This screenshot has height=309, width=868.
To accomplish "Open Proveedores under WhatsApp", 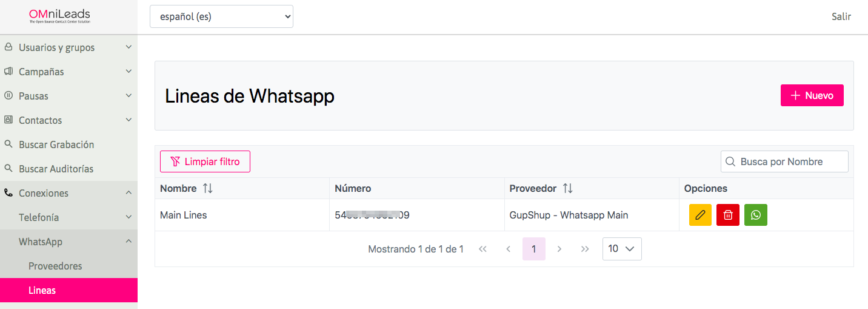I will coord(55,266).
